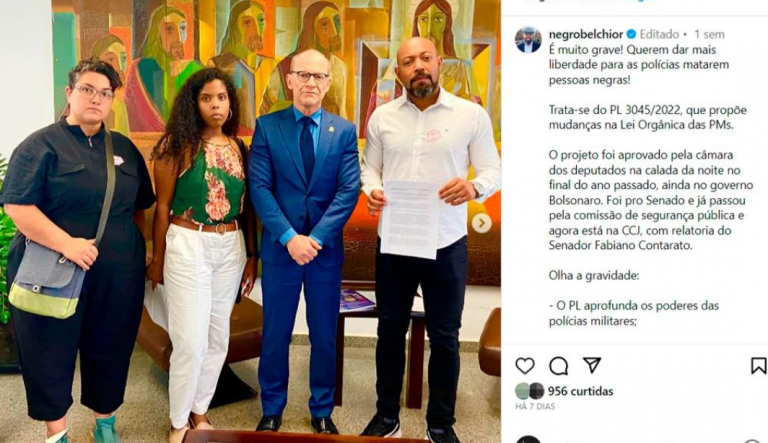The width and height of the screenshot is (768, 443).
Task: Go to next photo with carousel arrow
Action: [481, 223]
